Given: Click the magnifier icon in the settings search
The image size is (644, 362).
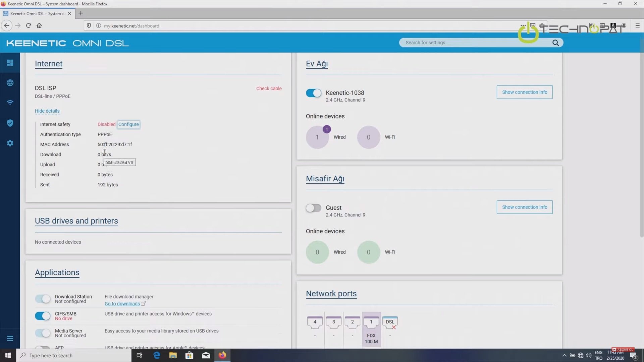Looking at the screenshot, I should [x=555, y=43].
